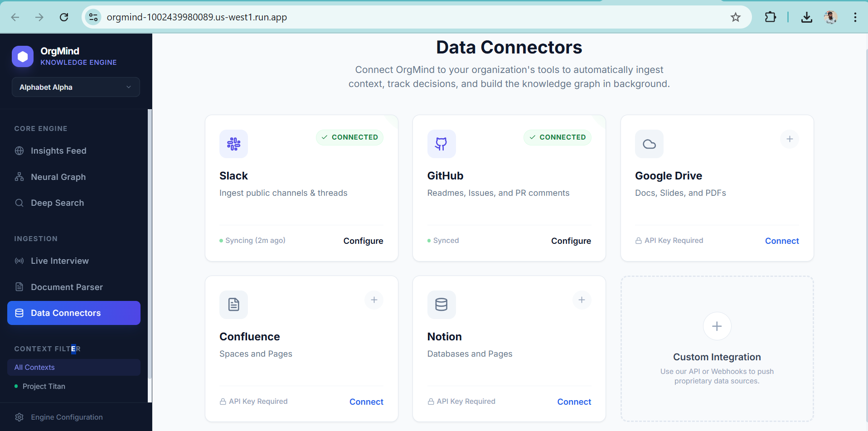The image size is (868, 431).
Task: Click Insights Feed globe icon
Action: point(19,151)
